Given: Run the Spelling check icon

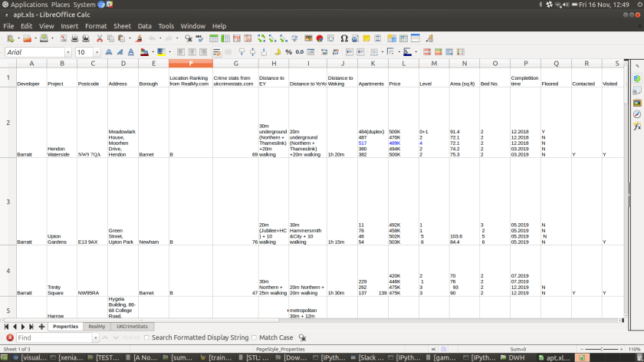Looking at the screenshot, I should (199, 38).
